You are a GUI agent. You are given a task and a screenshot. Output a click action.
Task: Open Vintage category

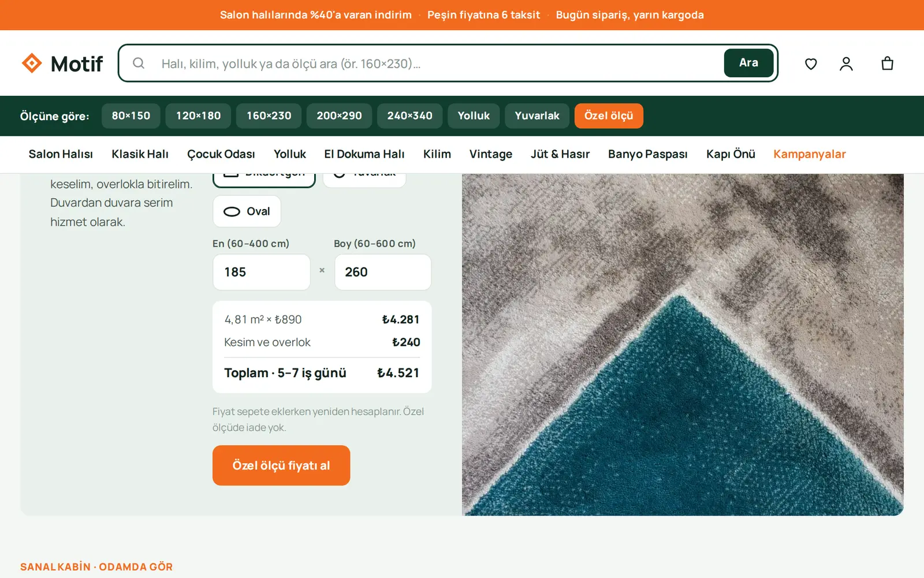pos(491,154)
